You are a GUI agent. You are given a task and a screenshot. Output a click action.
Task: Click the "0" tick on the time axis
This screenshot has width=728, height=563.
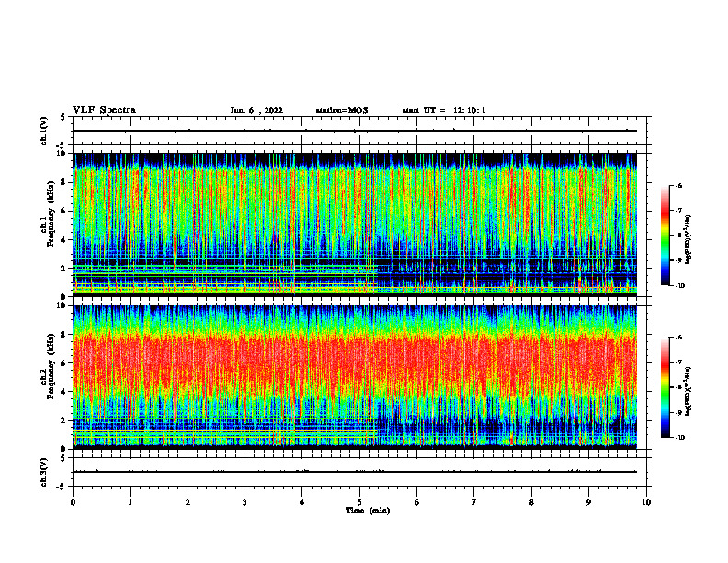coord(73,502)
